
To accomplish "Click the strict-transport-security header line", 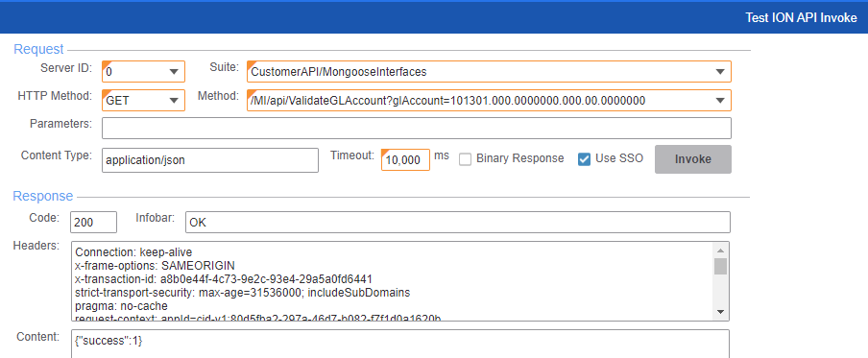I will click(243, 293).
